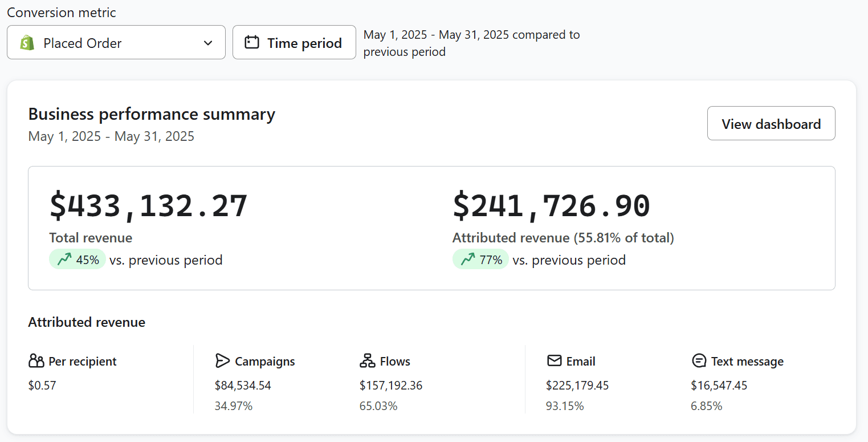
Task: Click the Conversion metric label
Action: (x=61, y=12)
